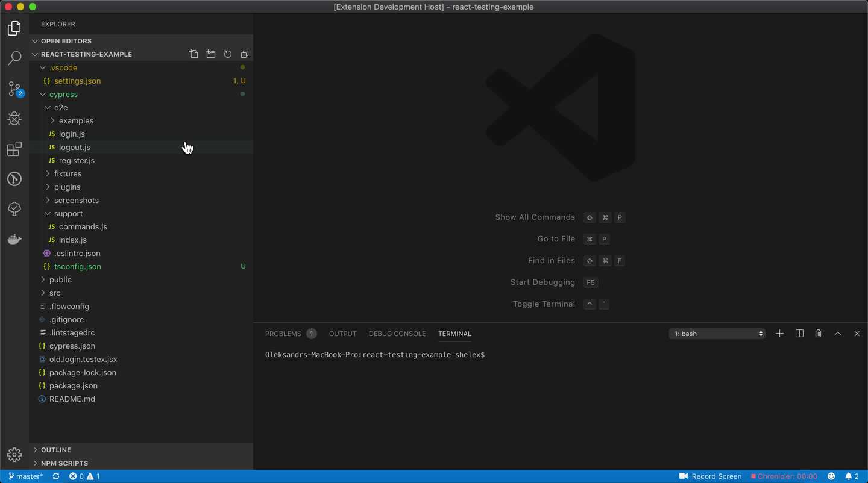Select the Terminal tab
The image size is (868, 483).
click(x=454, y=334)
